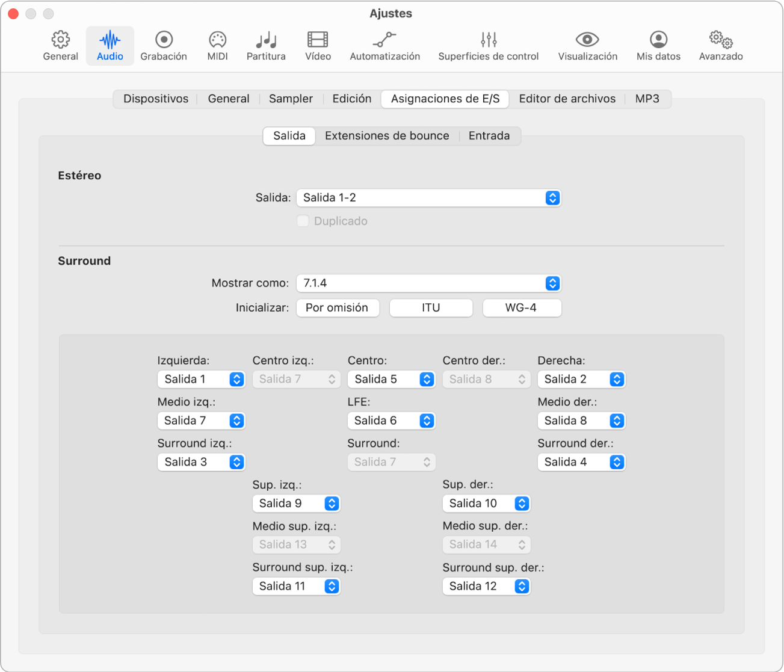Switch to the Dispositivos tab
Image resolution: width=784 pixels, height=672 pixels.
[156, 99]
